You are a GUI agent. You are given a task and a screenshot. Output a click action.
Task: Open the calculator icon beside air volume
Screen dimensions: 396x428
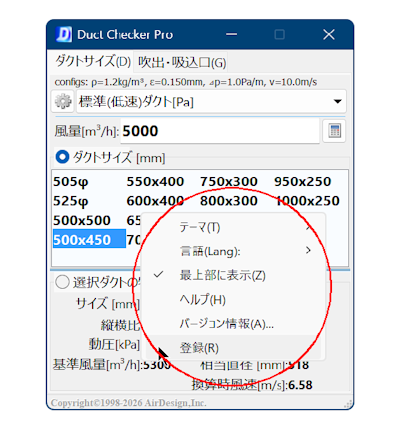[334, 130]
